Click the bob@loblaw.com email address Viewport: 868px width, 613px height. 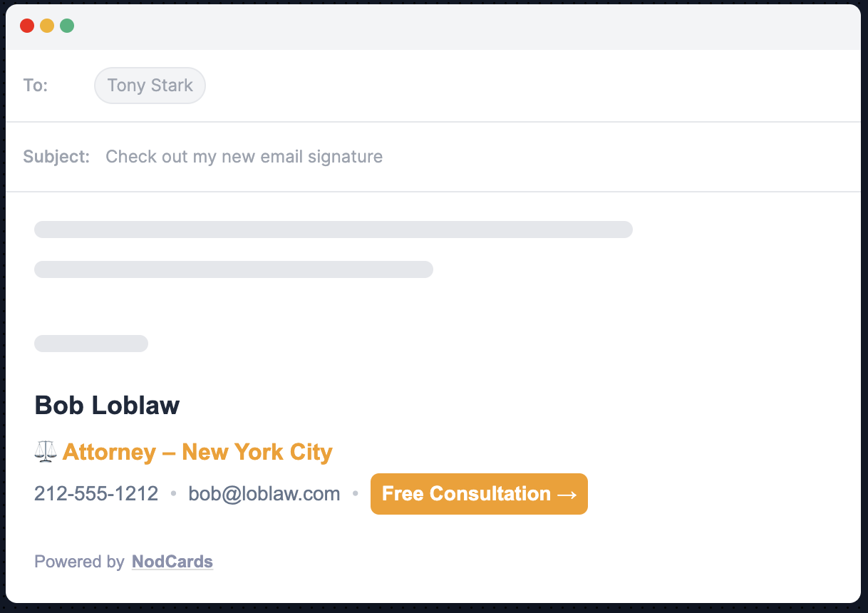[264, 494]
